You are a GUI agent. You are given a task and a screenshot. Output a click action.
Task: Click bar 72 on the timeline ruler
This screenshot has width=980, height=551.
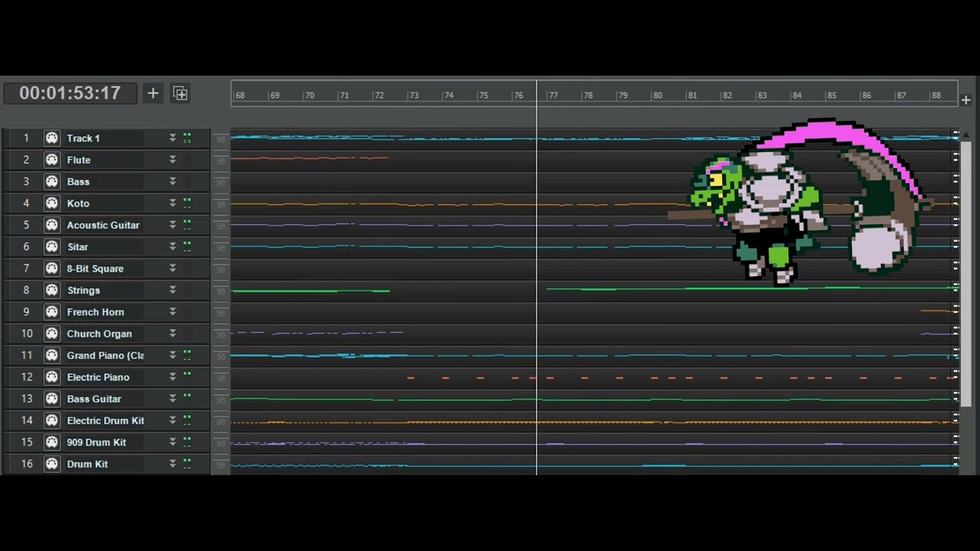tap(379, 96)
